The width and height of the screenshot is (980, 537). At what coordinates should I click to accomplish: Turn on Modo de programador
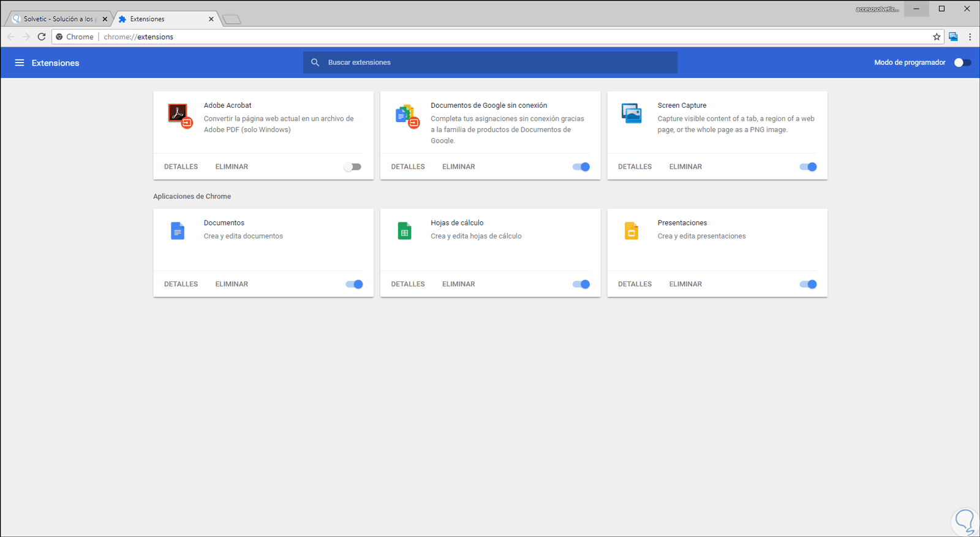(x=962, y=63)
